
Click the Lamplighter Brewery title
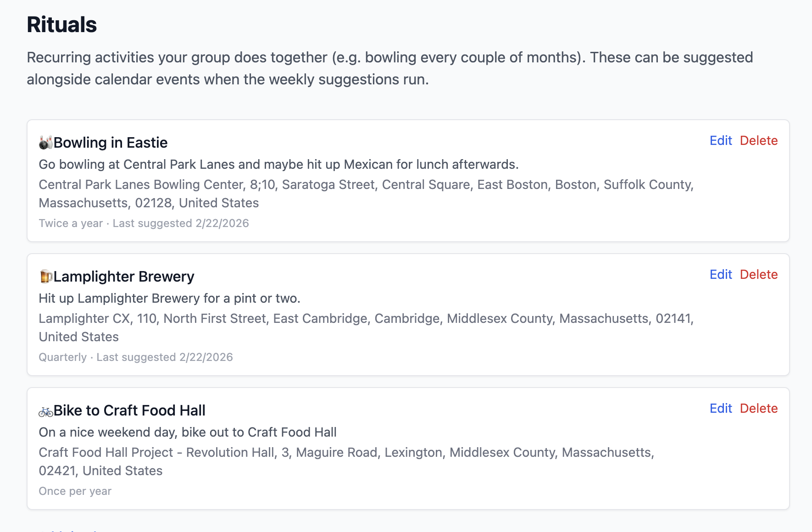point(124,277)
